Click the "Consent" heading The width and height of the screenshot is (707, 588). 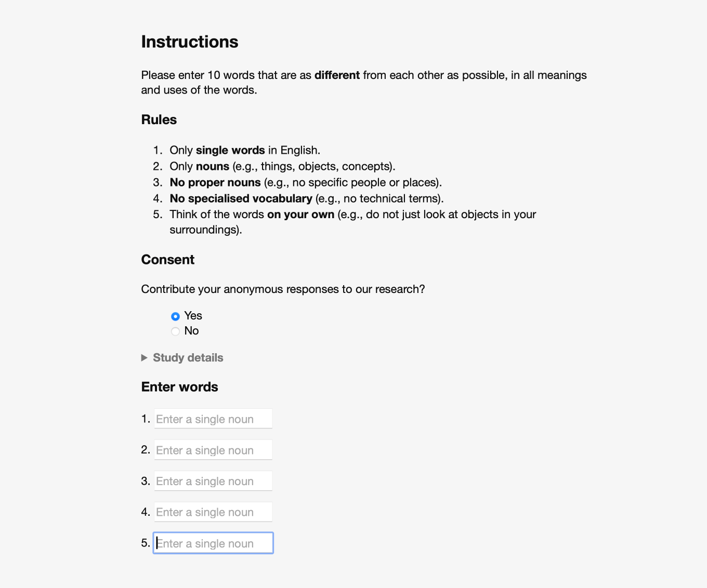(168, 260)
